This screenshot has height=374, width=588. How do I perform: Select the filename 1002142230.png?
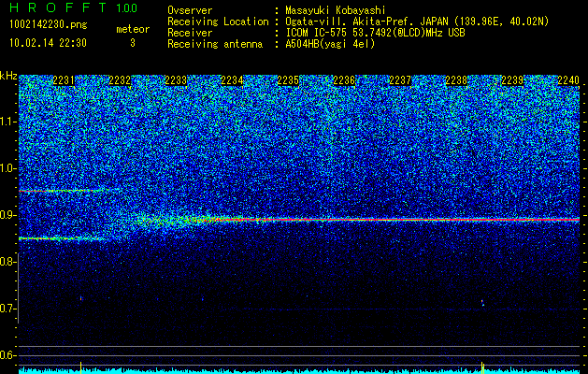tap(49, 25)
